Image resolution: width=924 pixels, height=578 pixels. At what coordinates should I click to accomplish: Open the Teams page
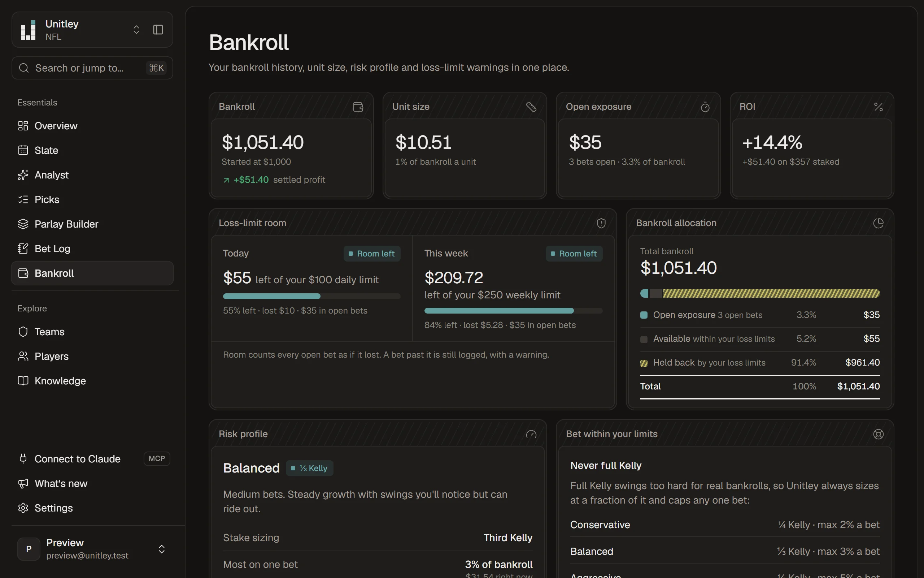coord(92,332)
